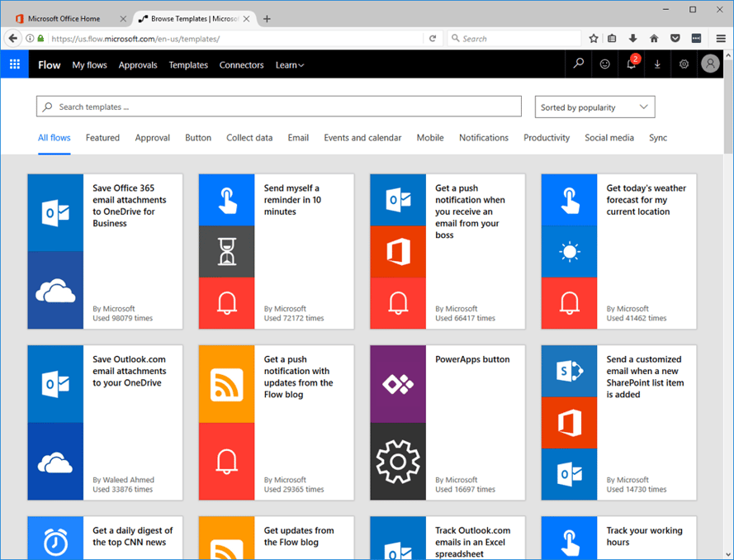Focus the Search templates field

(279, 107)
